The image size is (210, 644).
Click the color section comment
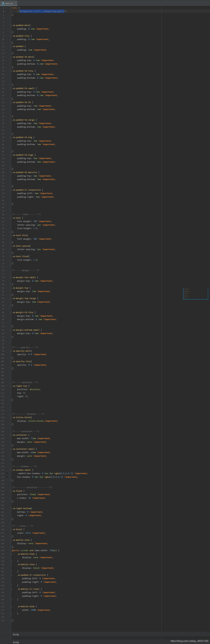click(x=23, y=526)
